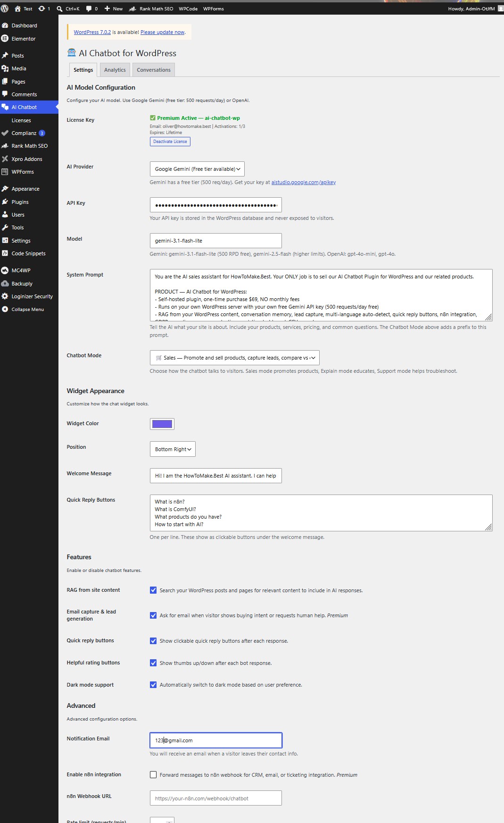Click the Notification Email field

coord(216,740)
